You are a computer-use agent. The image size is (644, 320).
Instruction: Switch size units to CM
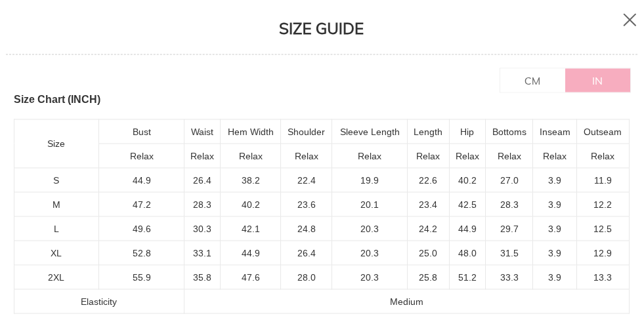click(532, 81)
